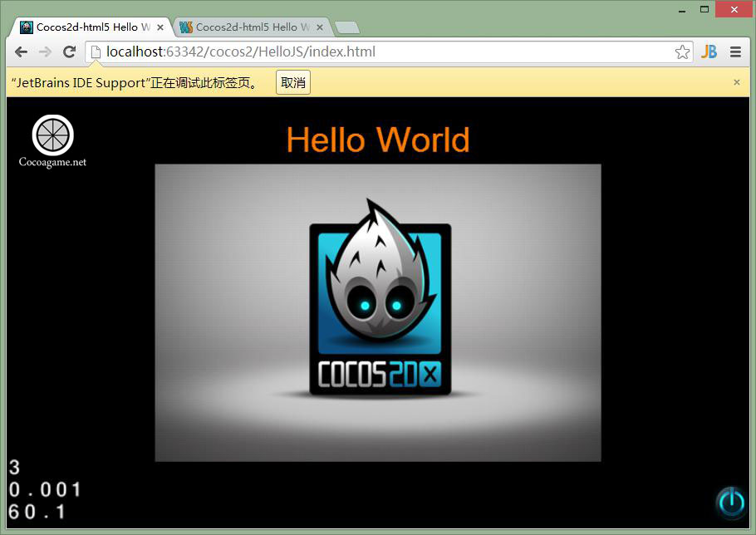Click the JetBrains IDE Support debugging message
This screenshot has width=756, height=535.
(136, 83)
